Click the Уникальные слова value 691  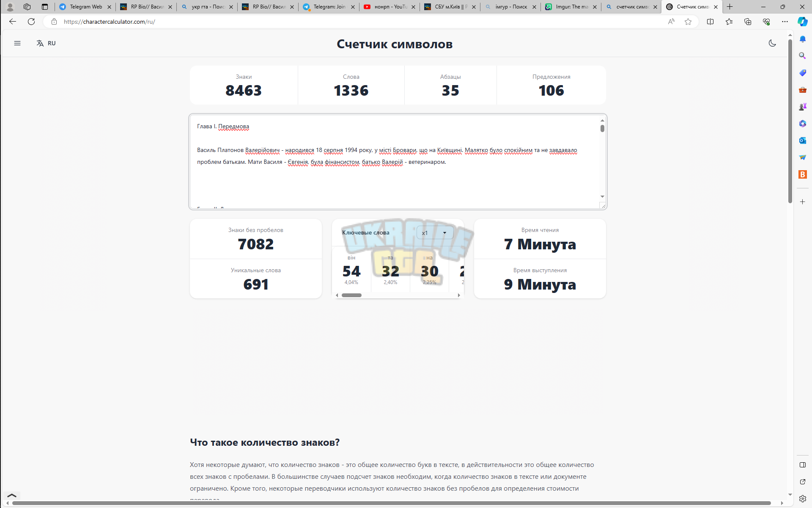point(256,284)
